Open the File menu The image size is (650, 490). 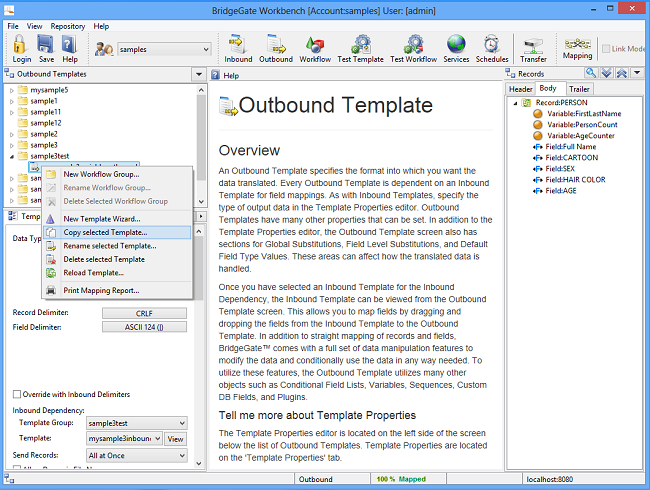(13, 26)
